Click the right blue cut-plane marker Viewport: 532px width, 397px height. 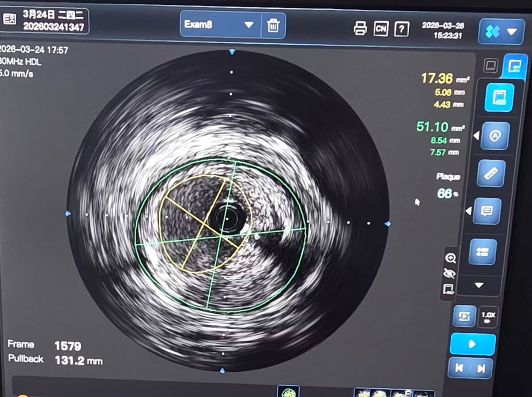[x=388, y=224]
